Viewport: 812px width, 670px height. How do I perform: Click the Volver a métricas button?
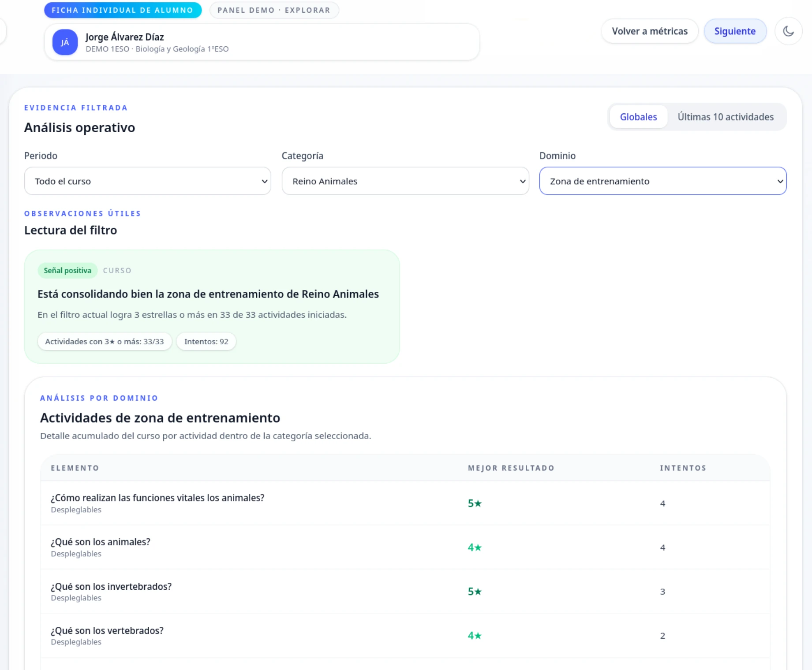(649, 31)
